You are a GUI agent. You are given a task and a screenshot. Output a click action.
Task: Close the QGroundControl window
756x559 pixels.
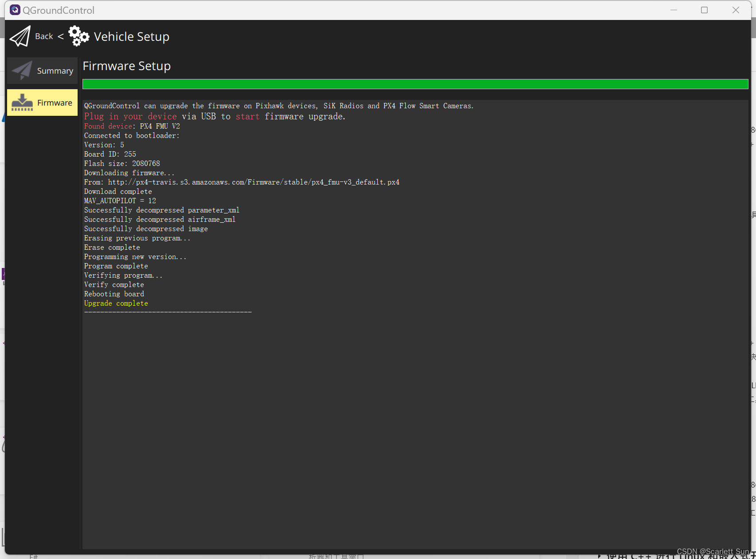(736, 10)
